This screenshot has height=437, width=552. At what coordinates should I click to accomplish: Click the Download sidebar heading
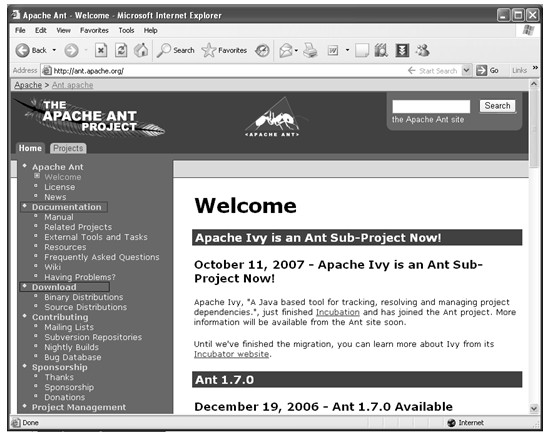click(x=54, y=287)
